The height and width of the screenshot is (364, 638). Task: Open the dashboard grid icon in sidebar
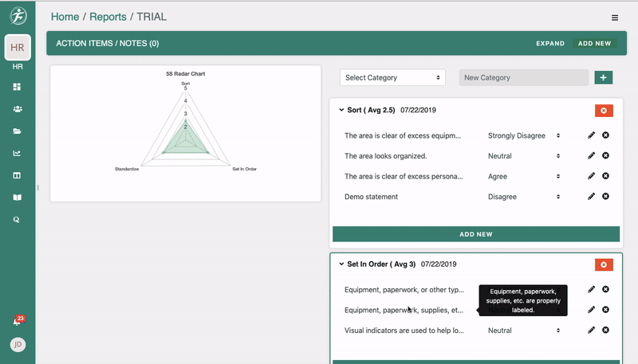(x=17, y=87)
